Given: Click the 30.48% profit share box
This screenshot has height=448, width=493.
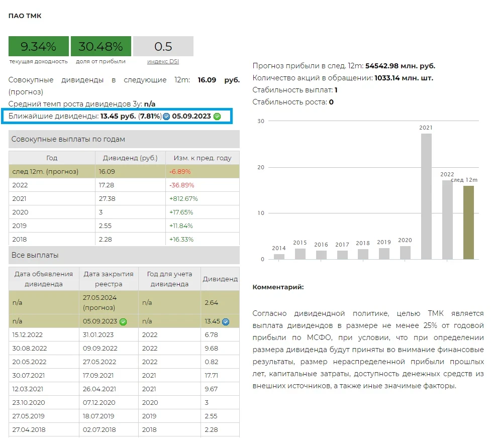Looking at the screenshot, I should click(x=101, y=47).
